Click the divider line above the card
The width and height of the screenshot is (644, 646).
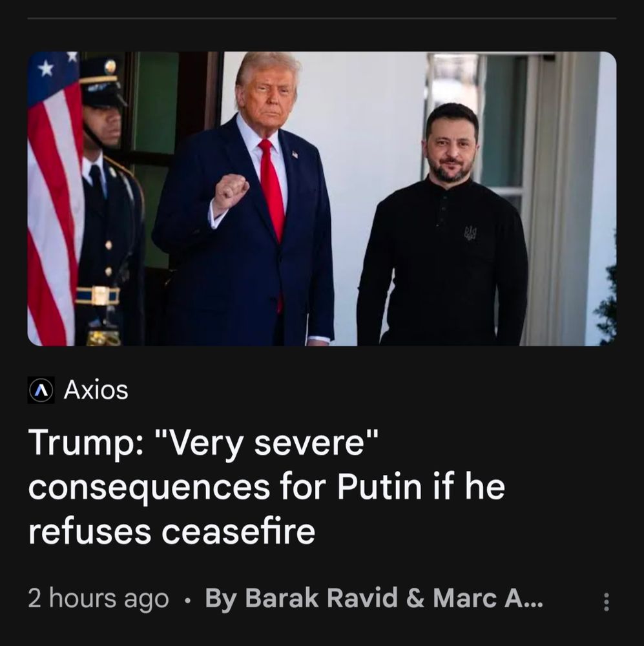[x=322, y=18]
